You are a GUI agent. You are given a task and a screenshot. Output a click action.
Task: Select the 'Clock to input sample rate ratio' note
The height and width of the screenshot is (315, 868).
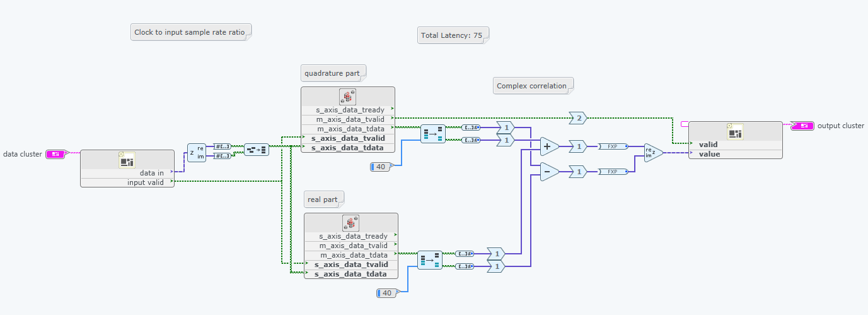(190, 32)
